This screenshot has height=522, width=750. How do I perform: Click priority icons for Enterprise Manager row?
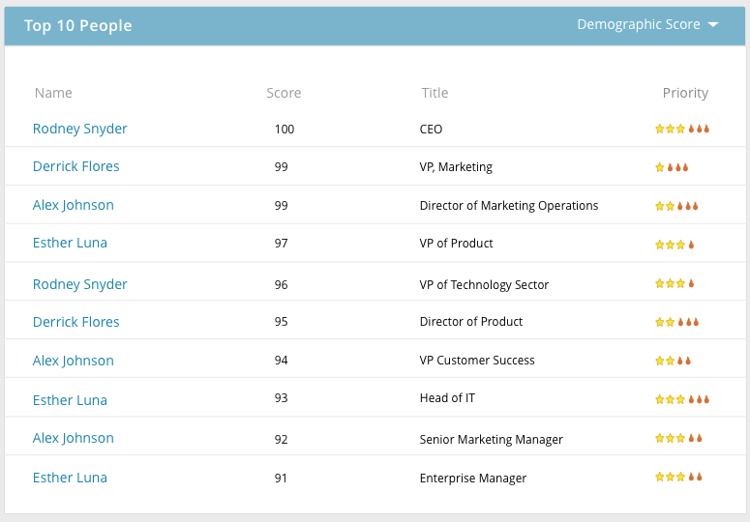678,477
